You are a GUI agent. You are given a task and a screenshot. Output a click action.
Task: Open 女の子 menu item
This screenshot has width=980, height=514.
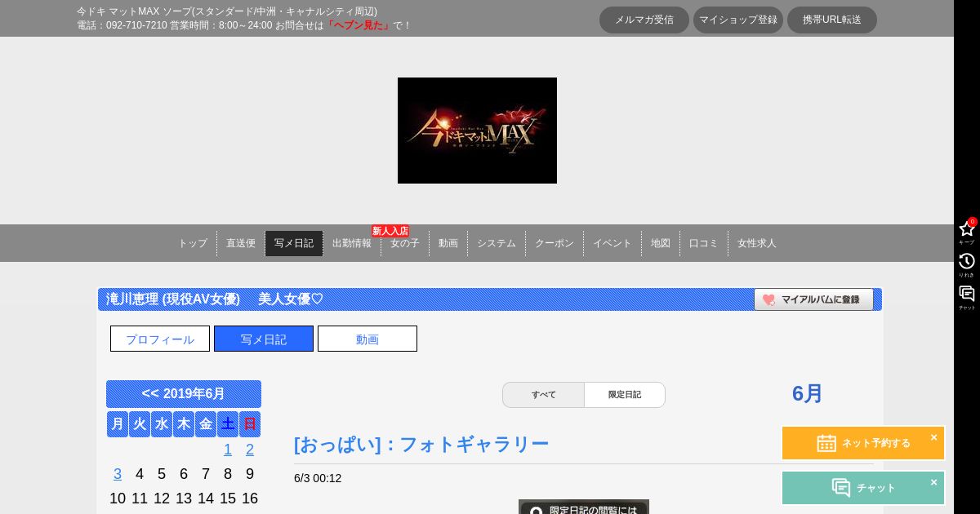(405, 243)
